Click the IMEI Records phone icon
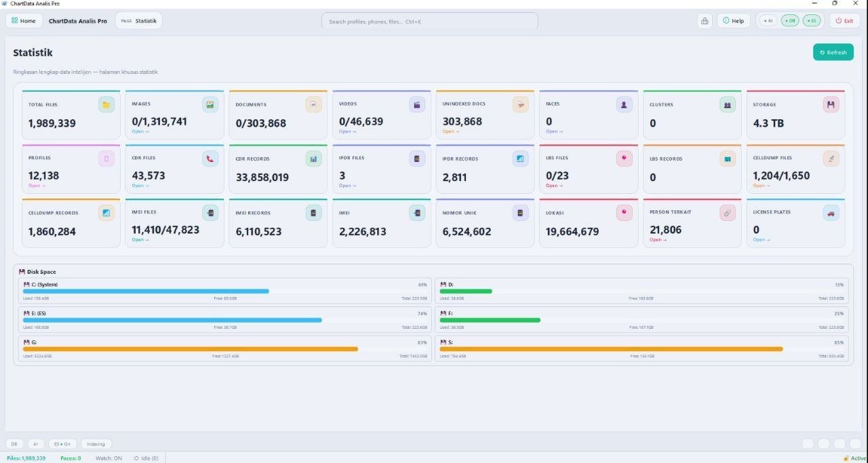 click(x=313, y=213)
